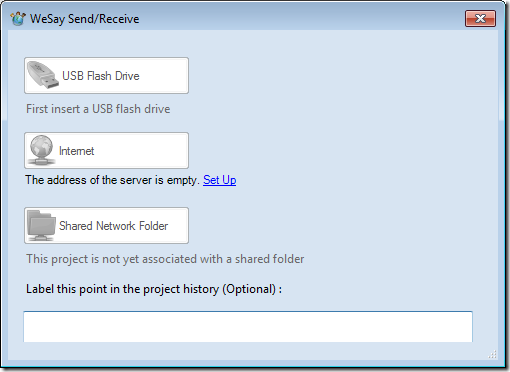Click the text 'First insert a USB flash drive'
The height and width of the screenshot is (372, 510).
98,109
